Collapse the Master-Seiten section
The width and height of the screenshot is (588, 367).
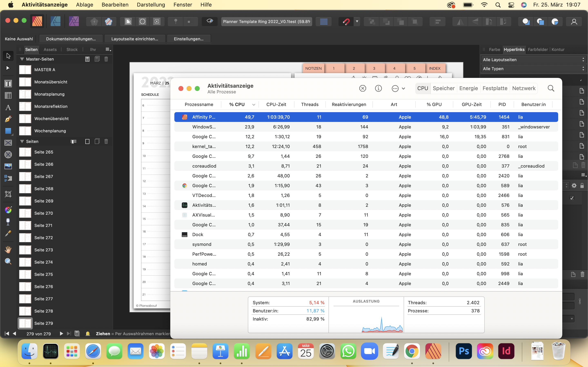click(22, 59)
